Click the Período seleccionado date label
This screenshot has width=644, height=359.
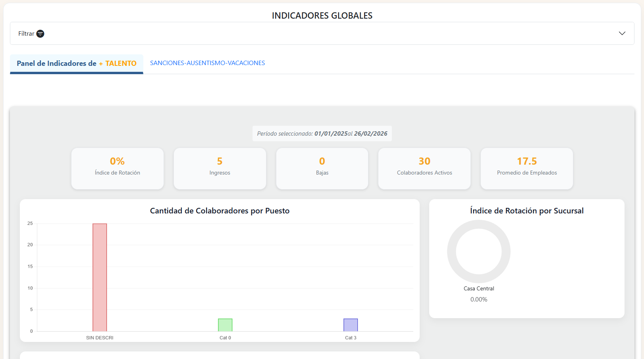coord(322,134)
